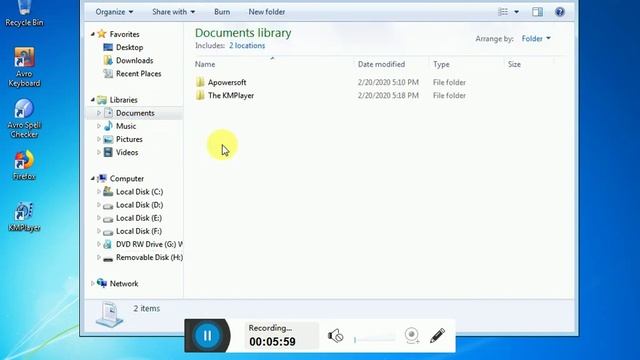The image size is (640, 360).
Task: Collapse the Computer group arrow
Action: 93,178
